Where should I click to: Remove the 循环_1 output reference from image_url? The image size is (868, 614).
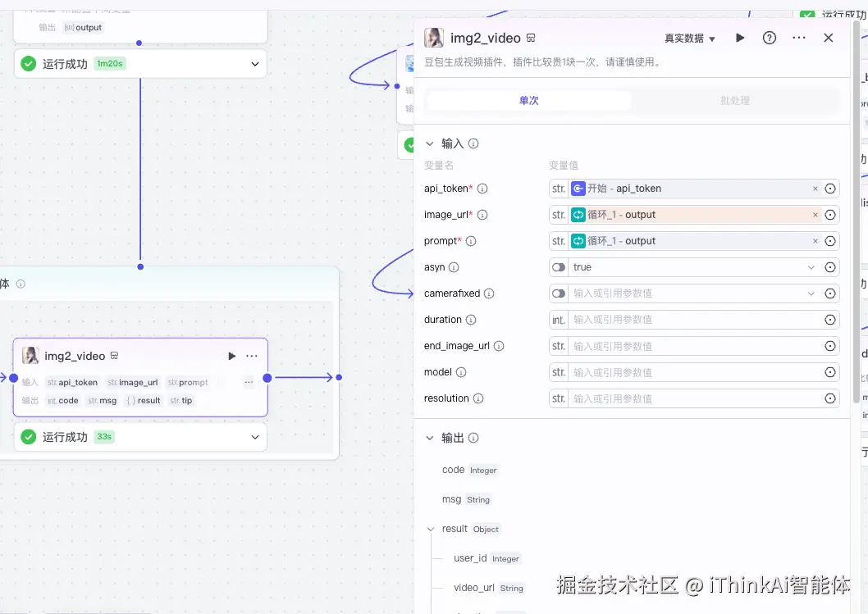(x=814, y=215)
